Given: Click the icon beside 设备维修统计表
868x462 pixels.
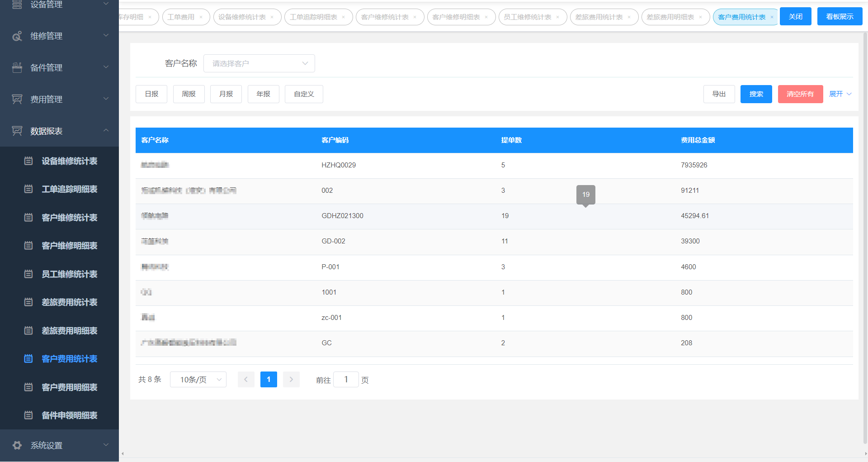Looking at the screenshot, I should (x=28, y=161).
